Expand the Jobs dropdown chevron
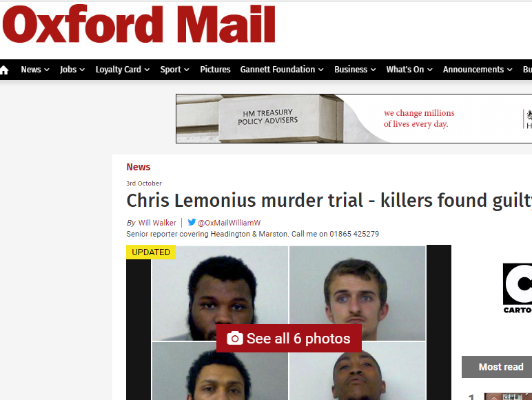This screenshot has width=532, height=400. 82,70
